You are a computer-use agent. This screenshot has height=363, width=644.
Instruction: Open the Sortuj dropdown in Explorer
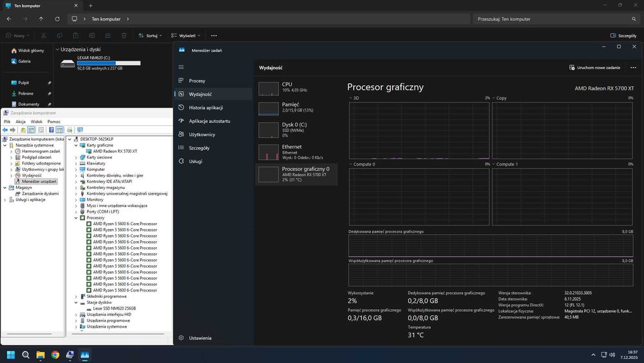click(151, 36)
